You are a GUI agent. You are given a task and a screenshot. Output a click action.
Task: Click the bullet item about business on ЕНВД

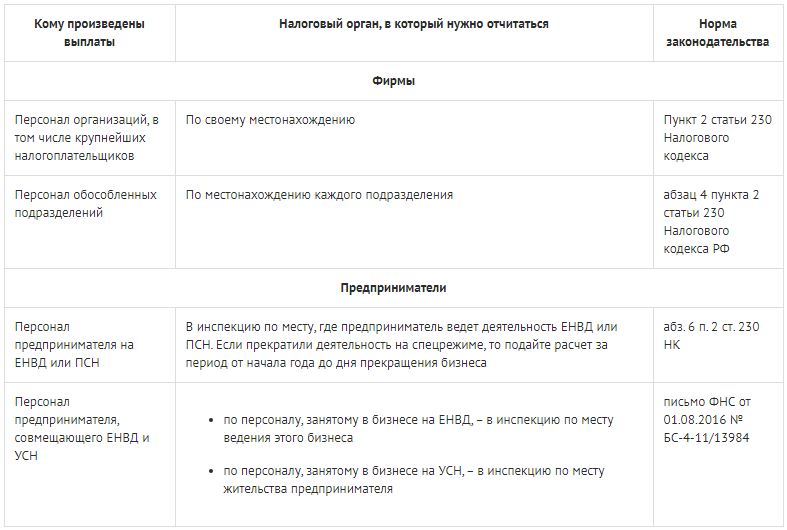pos(418,429)
